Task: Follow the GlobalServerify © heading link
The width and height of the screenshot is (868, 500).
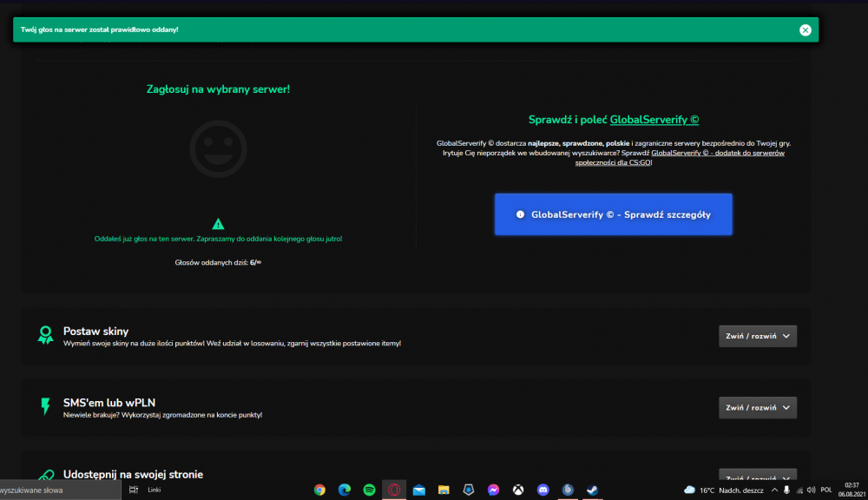Action: point(654,120)
